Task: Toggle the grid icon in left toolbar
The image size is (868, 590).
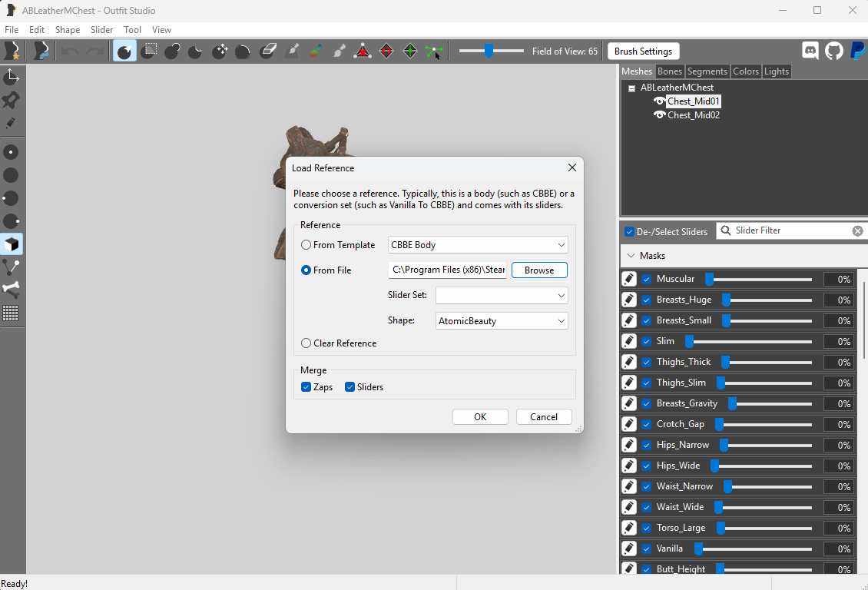Action: [x=12, y=313]
